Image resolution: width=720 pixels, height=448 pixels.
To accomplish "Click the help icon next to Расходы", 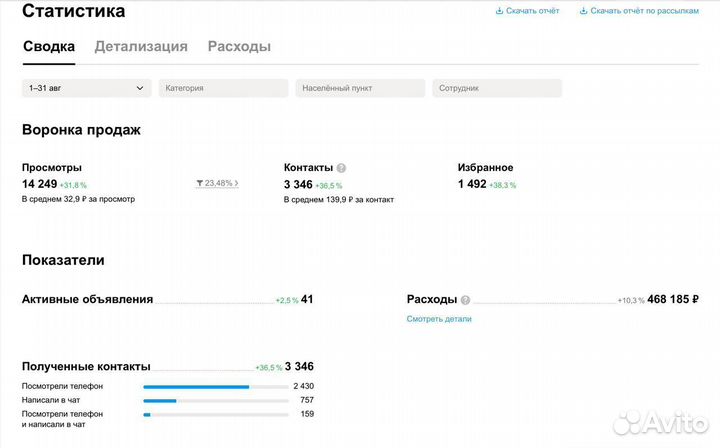I will pyautogui.click(x=465, y=300).
